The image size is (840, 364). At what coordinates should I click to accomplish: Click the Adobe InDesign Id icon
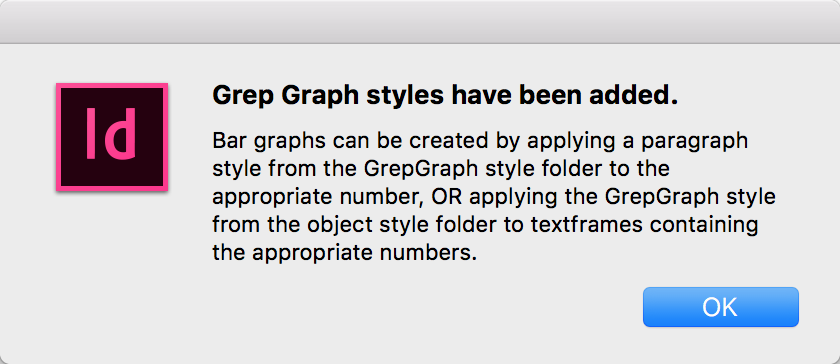pos(112,137)
